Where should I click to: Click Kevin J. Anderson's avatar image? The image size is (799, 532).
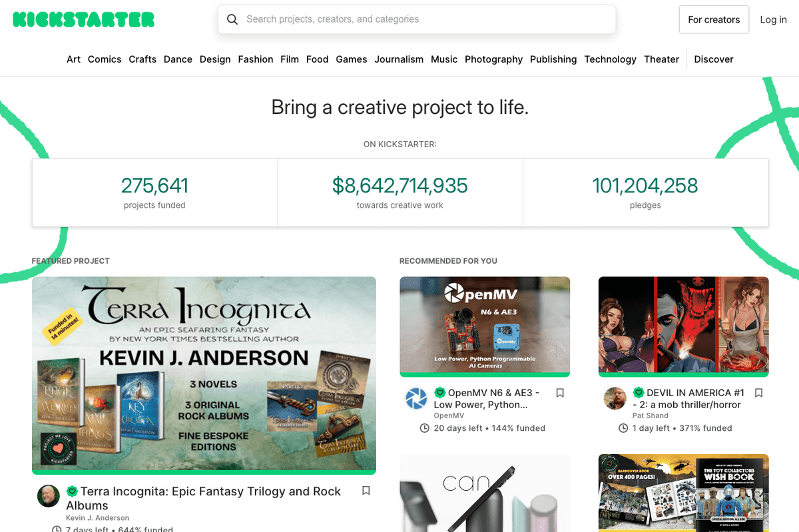(48, 495)
